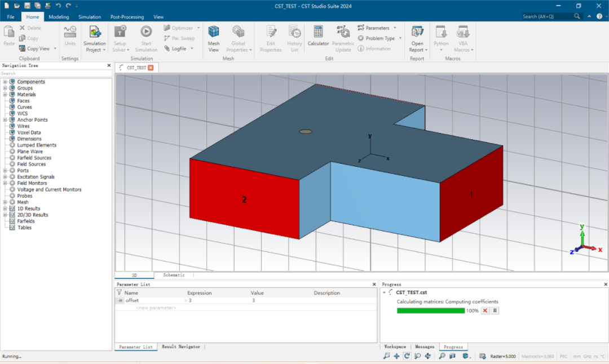Click the Copy View button
The width and height of the screenshot is (609, 364).
pos(38,48)
